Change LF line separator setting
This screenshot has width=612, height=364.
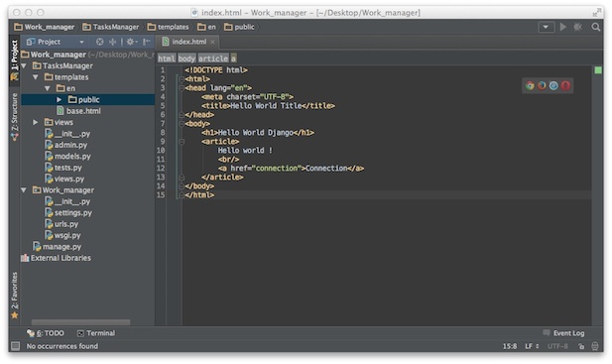click(x=532, y=346)
